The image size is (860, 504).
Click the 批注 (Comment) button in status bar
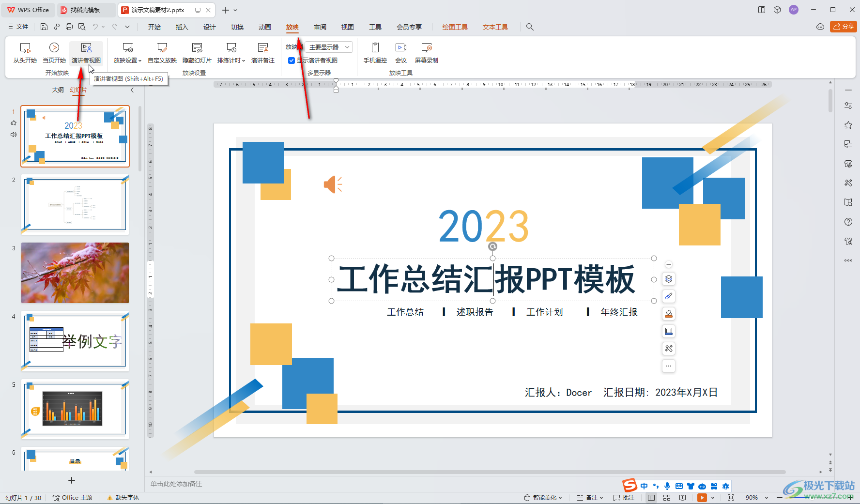[x=624, y=498]
